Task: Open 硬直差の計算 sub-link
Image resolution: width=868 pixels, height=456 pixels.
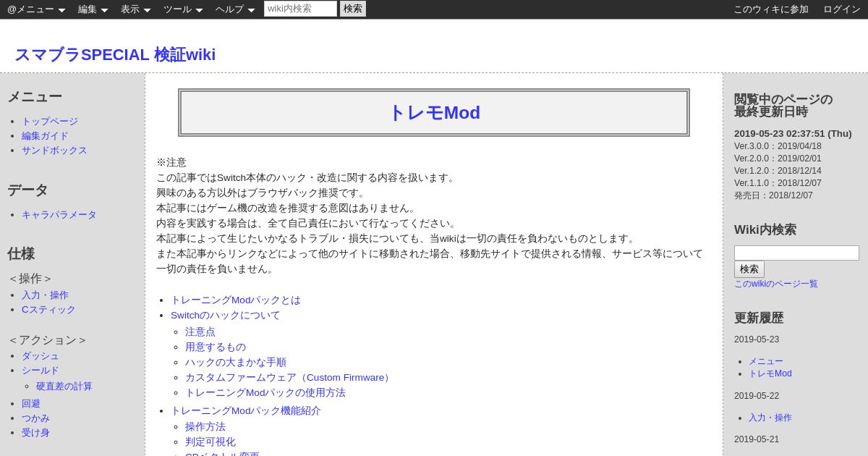Action: (64, 387)
